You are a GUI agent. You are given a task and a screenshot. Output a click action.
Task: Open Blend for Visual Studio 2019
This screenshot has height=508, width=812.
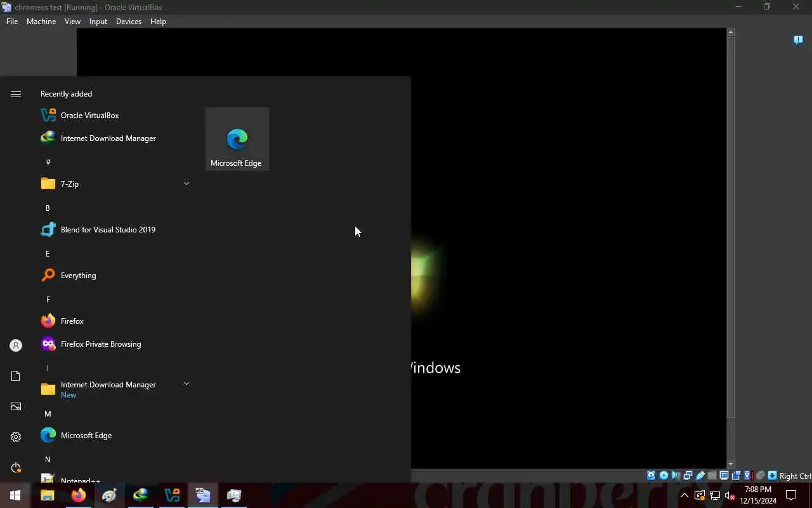[x=114, y=230]
